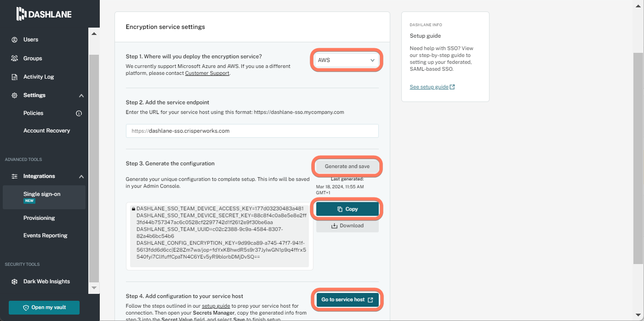Click the Dashlane logo

tap(44, 14)
